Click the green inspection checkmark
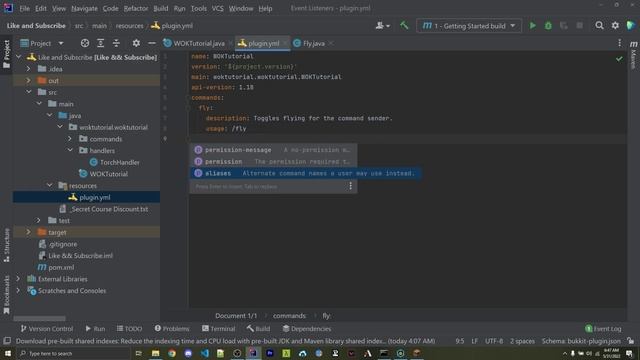Screen dimensions: 640x360 [619, 59]
